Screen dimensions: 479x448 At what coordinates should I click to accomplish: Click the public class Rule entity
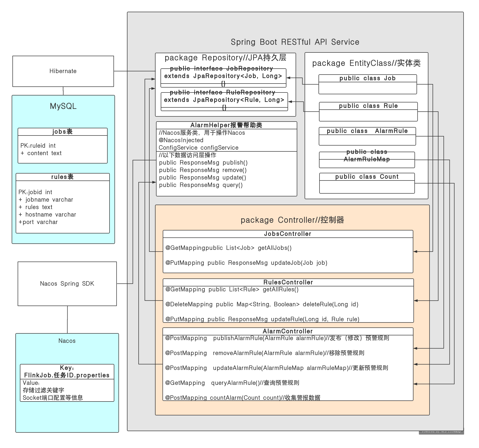click(368, 106)
